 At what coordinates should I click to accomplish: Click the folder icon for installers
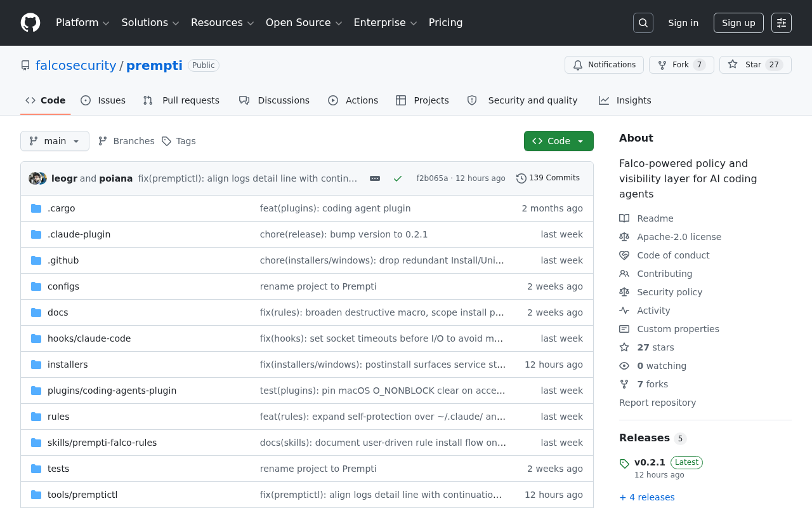[x=36, y=364]
